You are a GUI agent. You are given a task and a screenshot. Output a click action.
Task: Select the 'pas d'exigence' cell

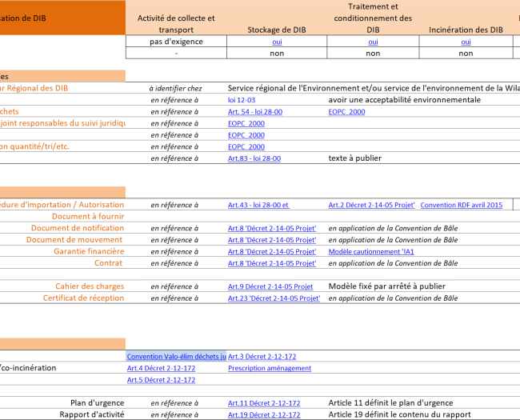[176, 42]
